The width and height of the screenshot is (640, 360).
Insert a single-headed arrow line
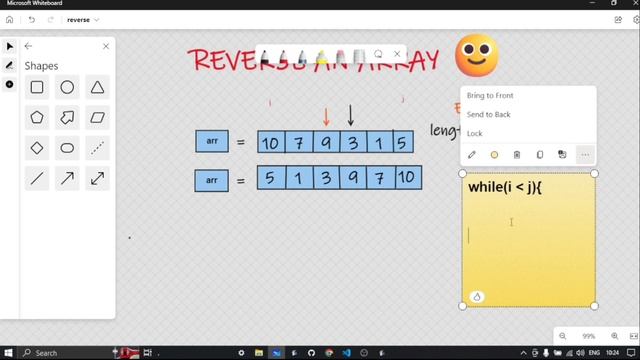click(x=67, y=178)
